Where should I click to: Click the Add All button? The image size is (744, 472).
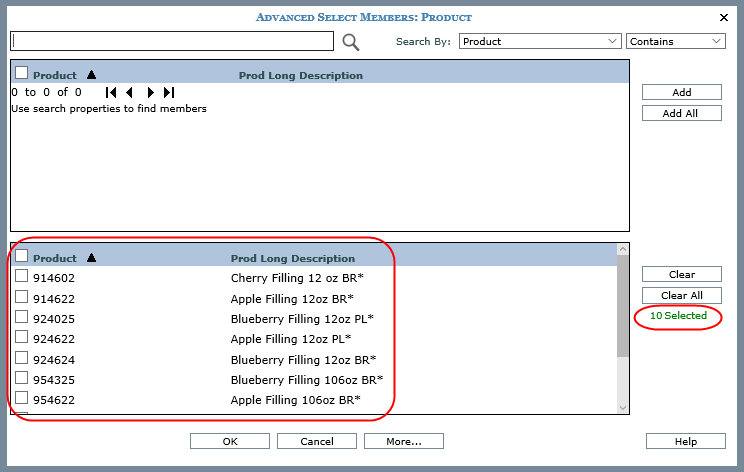[x=682, y=113]
